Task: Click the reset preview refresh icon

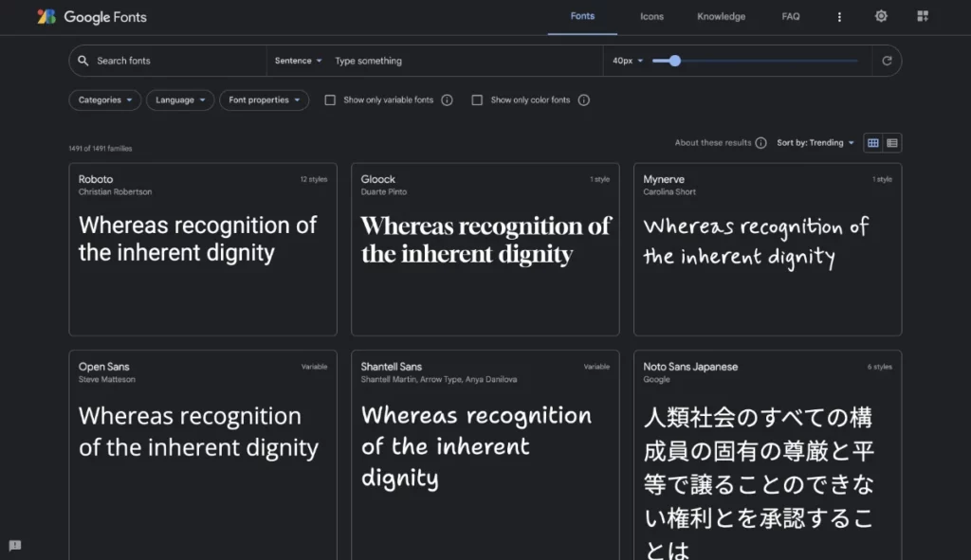Action: point(887,61)
